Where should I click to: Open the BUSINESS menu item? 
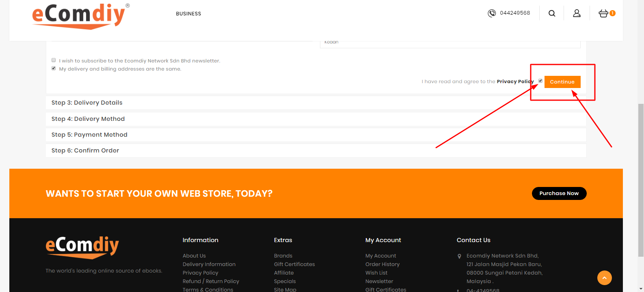(x=188, y=14)
